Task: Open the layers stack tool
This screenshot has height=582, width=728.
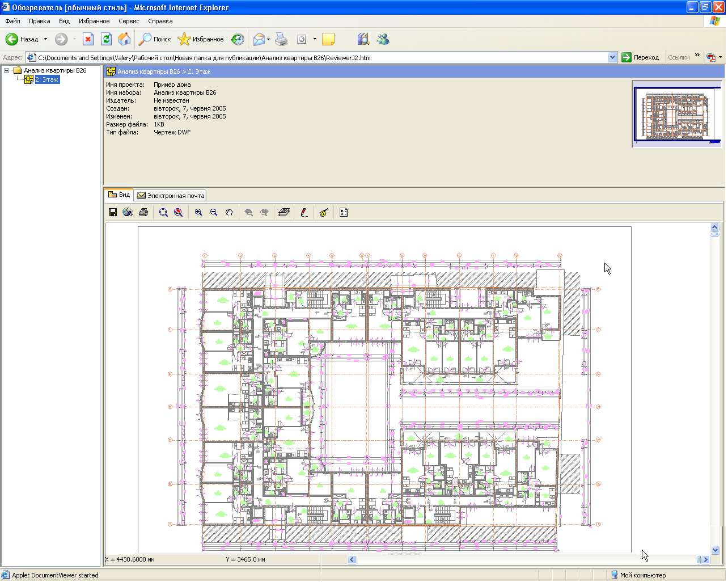Action: (284, 213)
